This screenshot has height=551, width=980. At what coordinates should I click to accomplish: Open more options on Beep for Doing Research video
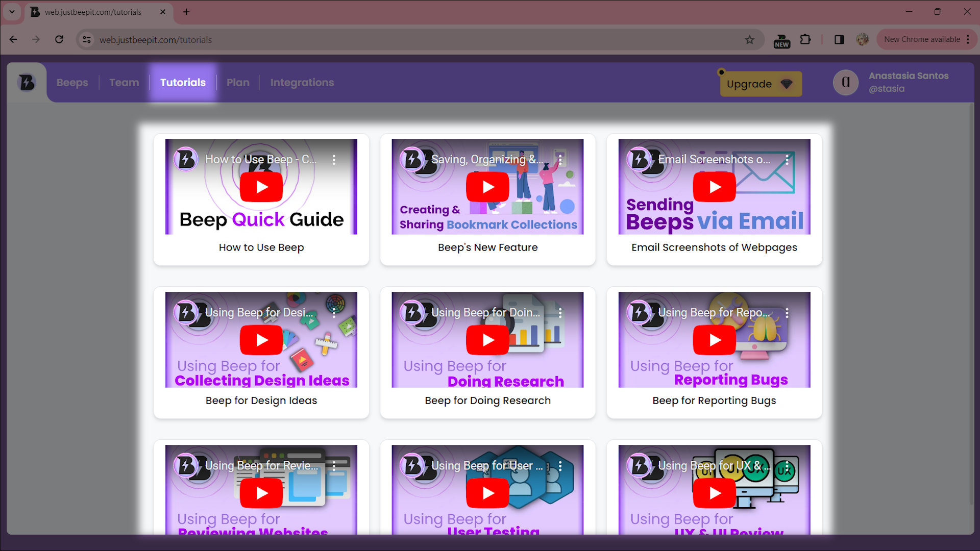point(560,313)
